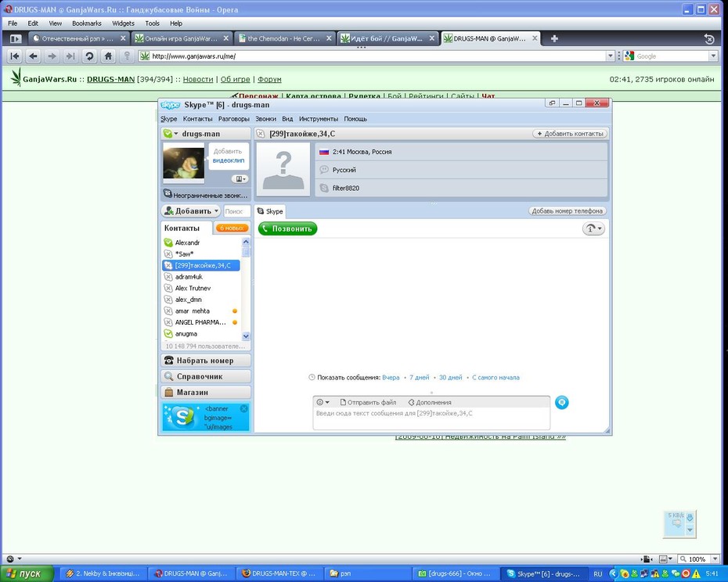Open Skype 'Звонки' menu
728x582 pixels.
pos(265,119)
